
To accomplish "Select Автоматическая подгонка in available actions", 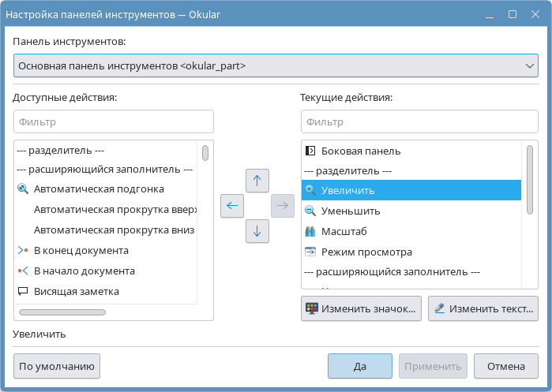I will click(99, 189).
